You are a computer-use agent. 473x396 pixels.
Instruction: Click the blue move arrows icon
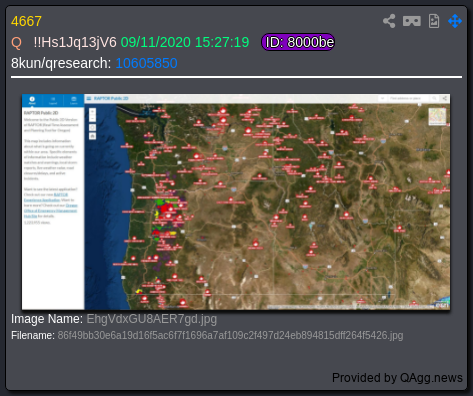(x=455, y=21)
